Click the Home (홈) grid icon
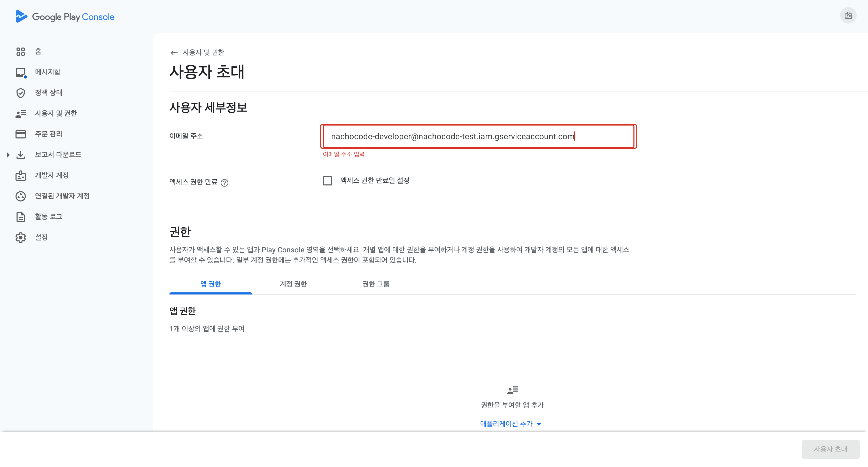Image resolution: width=868 pixels, height=467 pixels. (x=21, y=52)
